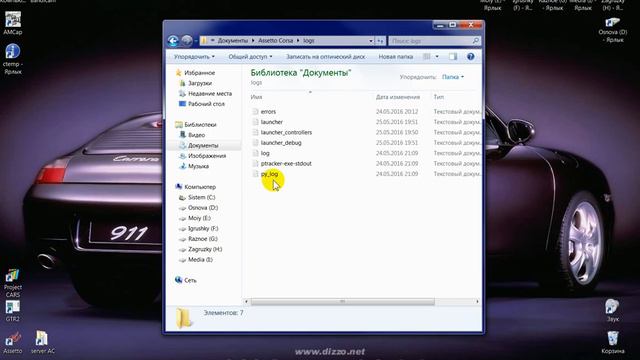
Task: Open Sistem (C:) drive
Action: pos(201,198)
